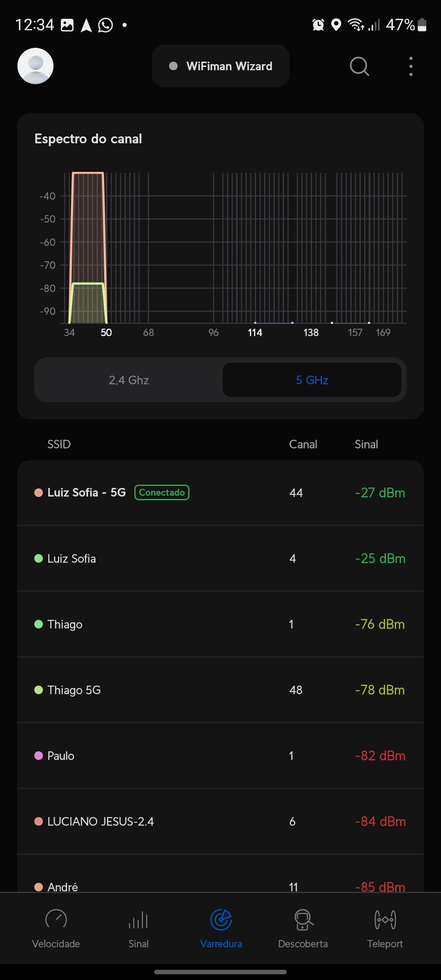Sort networks by SSID column header

[x=59, y=444]
